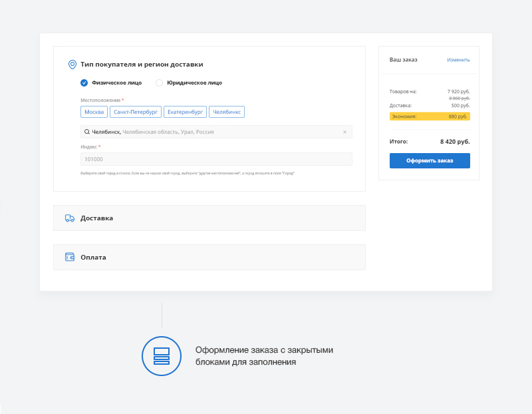The height and width of the screenshot is (414, 532).
Task: Select the Москва city tab
Action: (x=94, y=112)
